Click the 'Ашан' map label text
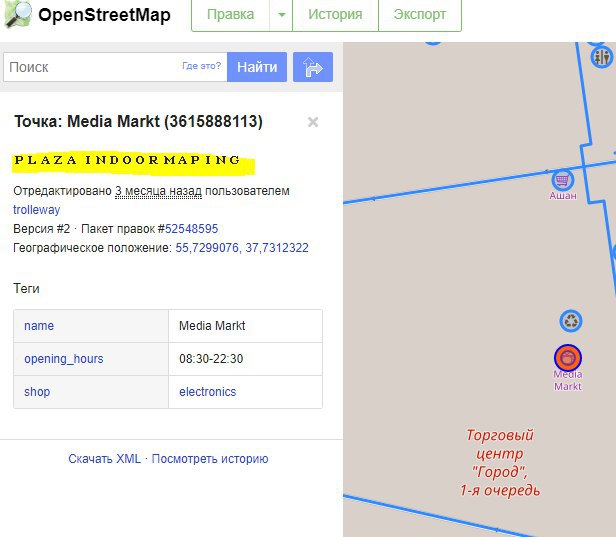 pos(563,196)
